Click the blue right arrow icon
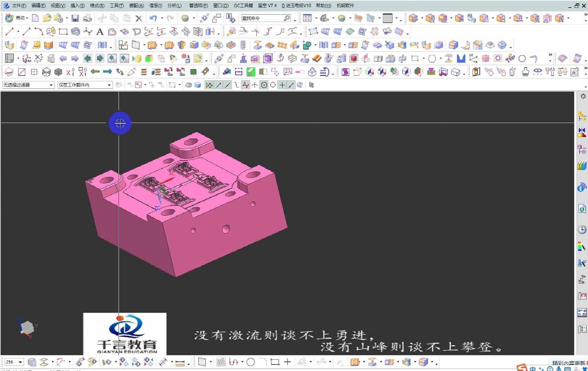 (107, 71)
